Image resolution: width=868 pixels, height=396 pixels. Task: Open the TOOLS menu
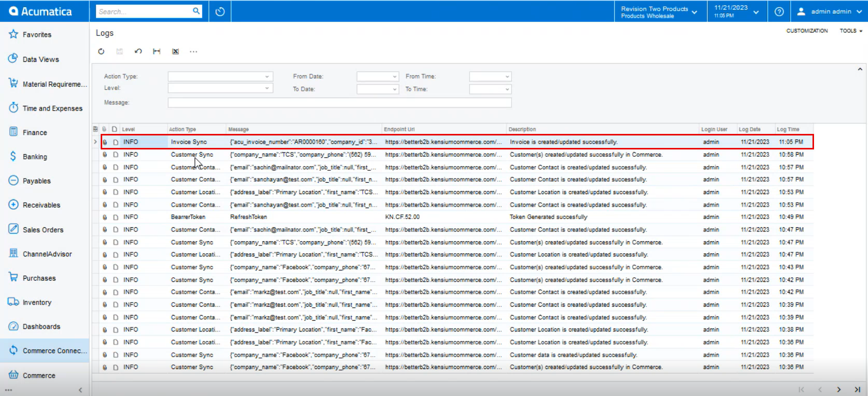[851, 31]
